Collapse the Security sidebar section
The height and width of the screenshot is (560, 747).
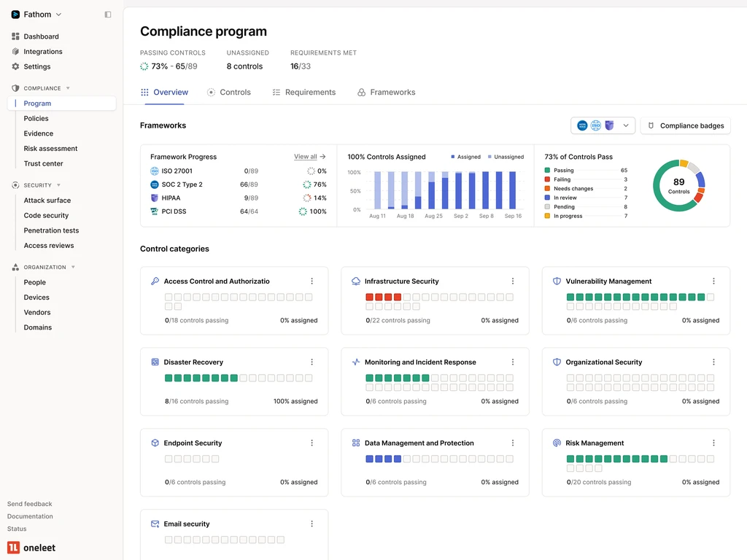[58, 185]
